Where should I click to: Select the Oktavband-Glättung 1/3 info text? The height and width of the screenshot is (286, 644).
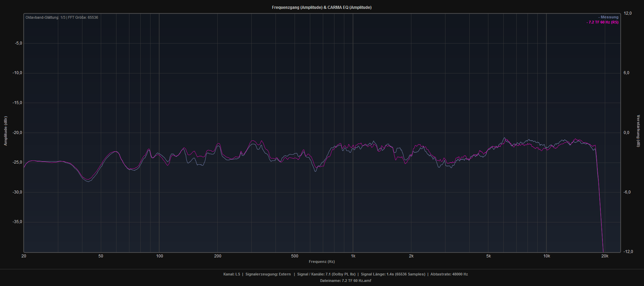tap(62, 17)
